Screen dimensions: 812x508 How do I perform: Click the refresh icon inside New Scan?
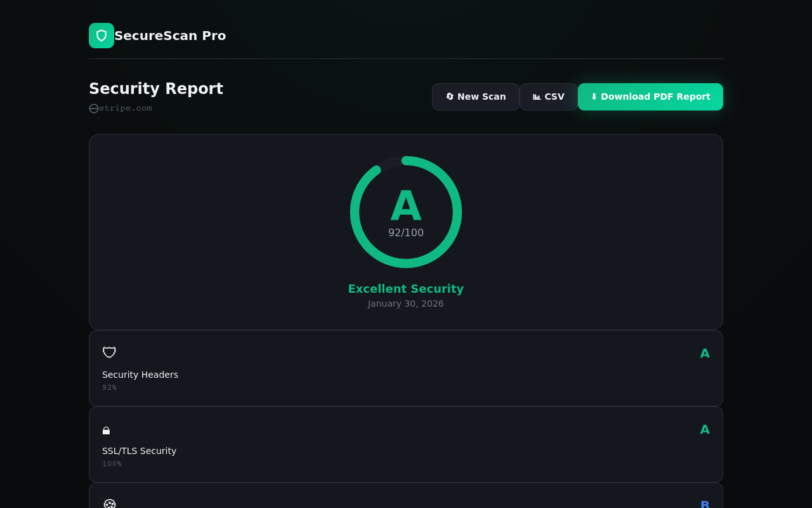click(450, 97)
